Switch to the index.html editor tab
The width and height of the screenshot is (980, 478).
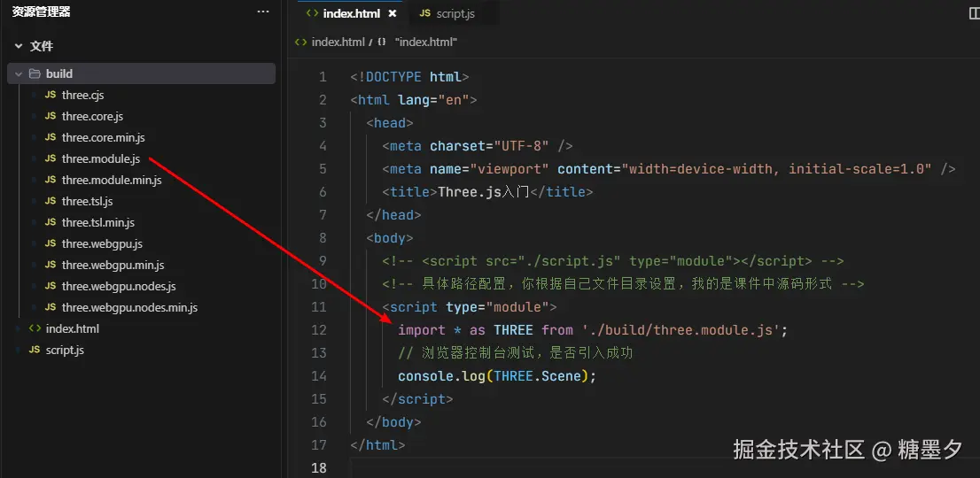point(351,13)
